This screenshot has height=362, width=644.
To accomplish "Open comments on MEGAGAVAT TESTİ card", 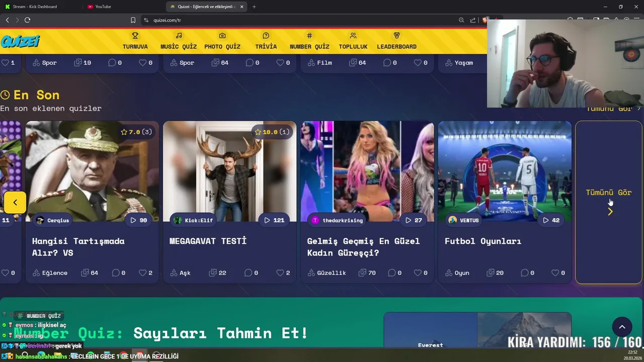I will pos(252,273).
